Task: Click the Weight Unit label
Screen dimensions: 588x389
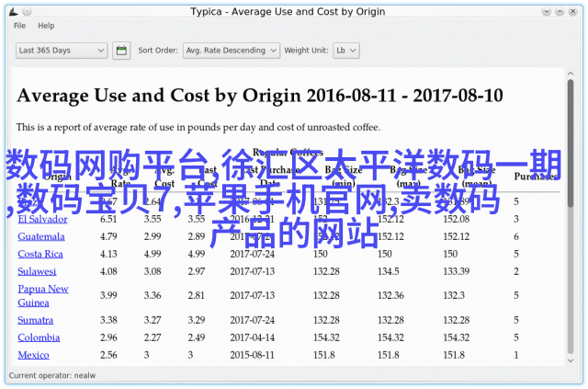Action: [306, 51]
